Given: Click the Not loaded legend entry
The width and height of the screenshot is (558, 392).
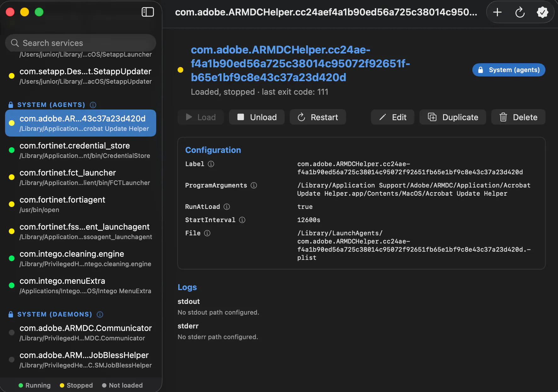Looking at the screenshot, I should click(122, 385).
